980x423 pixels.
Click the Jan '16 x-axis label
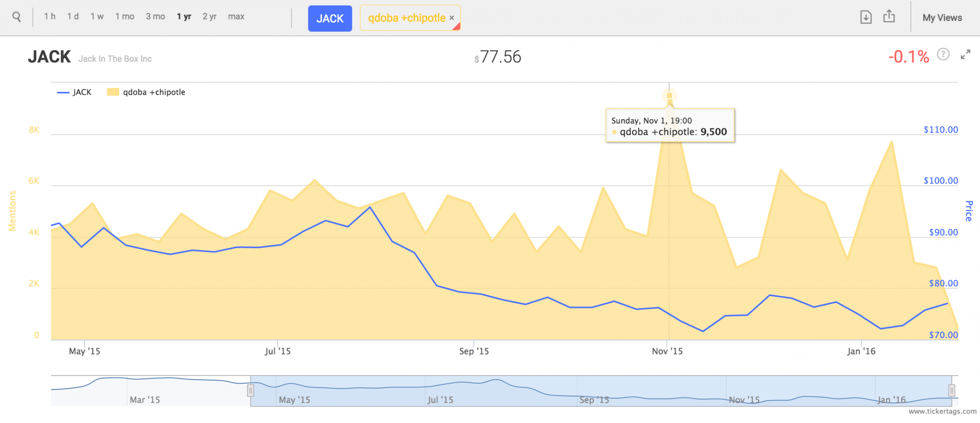coord(861,351)
